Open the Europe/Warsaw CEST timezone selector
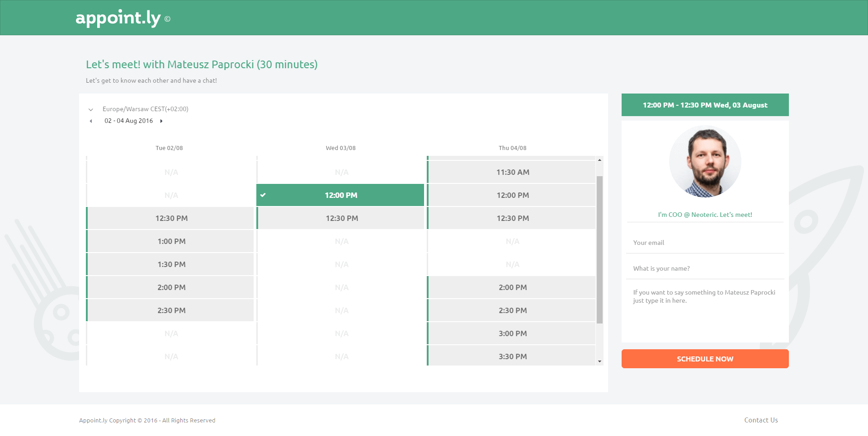Viewport: 868px width, 436px height. (x=145, y=109)
